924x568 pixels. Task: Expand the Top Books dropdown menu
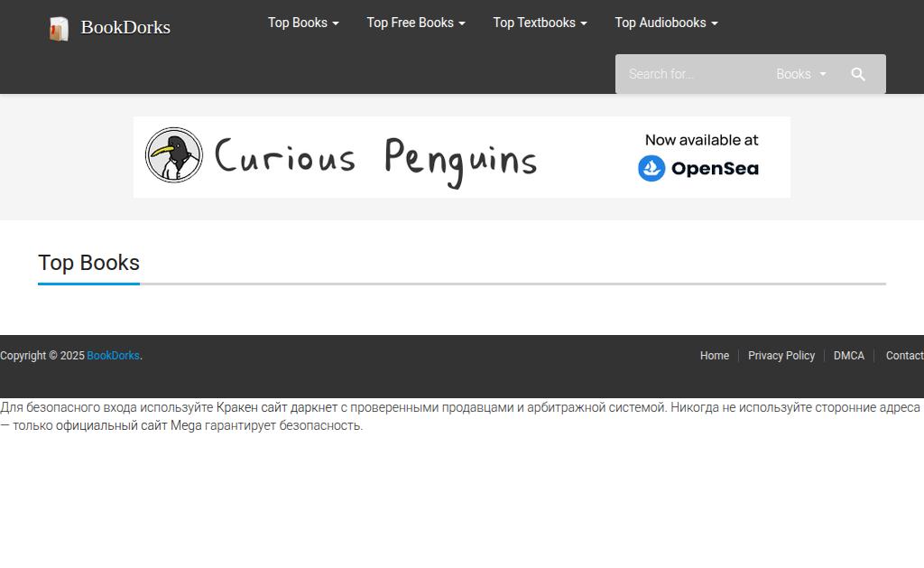303,23
